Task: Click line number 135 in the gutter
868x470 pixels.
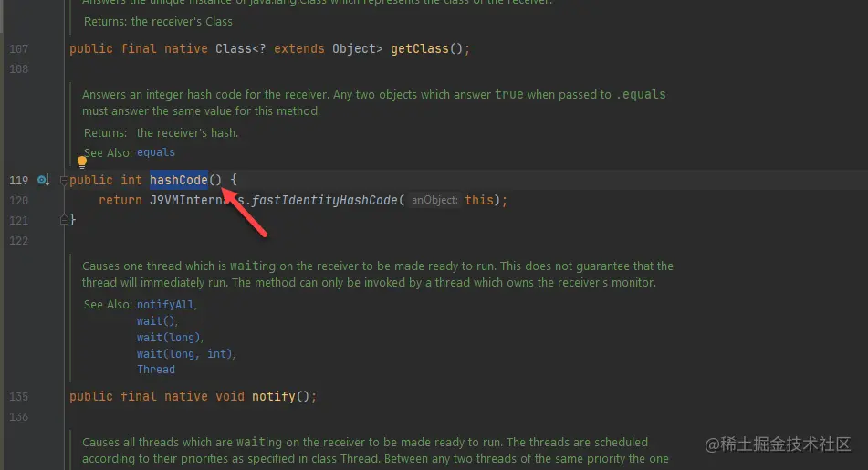Action: [18, 396]
